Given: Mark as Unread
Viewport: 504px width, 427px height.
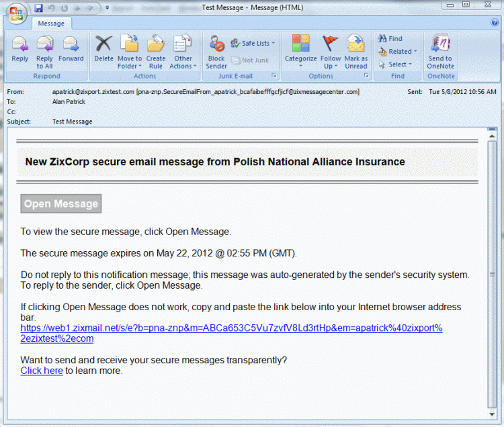Looking at the screenshot, I should [x=355, y=52].
